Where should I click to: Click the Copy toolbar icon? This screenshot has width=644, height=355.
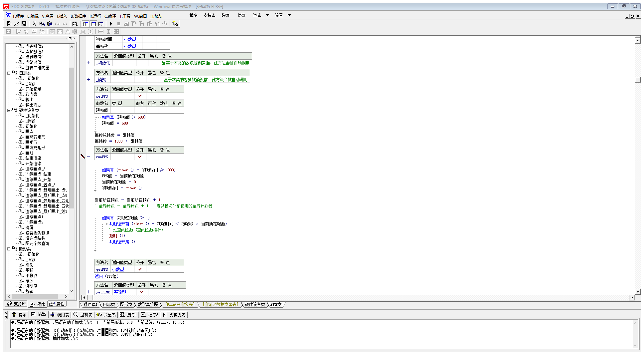(42, 24)
